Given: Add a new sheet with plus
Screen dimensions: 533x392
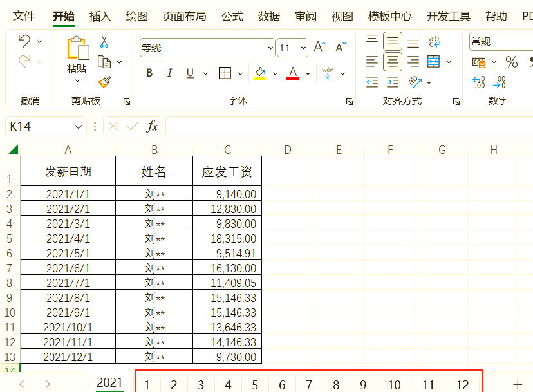Looking at the screenshot, I should [518, 384].
